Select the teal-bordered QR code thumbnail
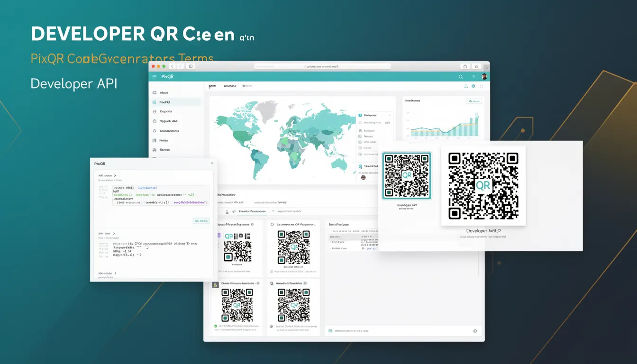 pyautogui.click(x=407, y=176)
